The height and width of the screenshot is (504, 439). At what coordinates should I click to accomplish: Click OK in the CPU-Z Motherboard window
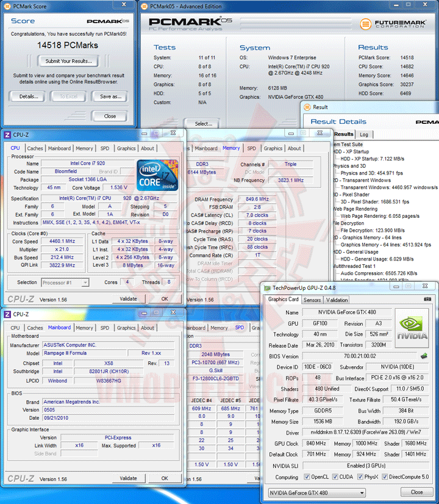click(165, 478)
